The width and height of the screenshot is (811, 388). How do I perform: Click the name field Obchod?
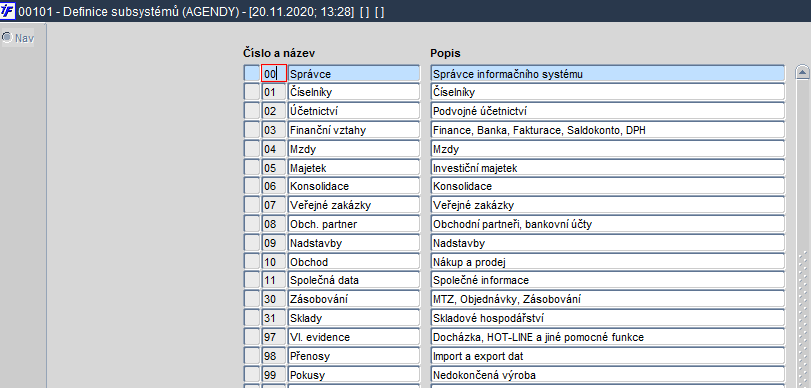(x=354, y=262)
